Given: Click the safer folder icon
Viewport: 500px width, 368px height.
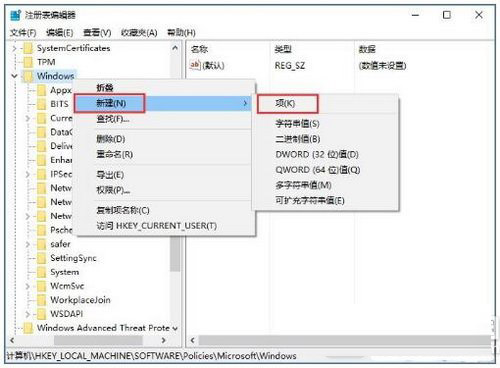Looking at the screenshot, I should click(x=42, y=244).
